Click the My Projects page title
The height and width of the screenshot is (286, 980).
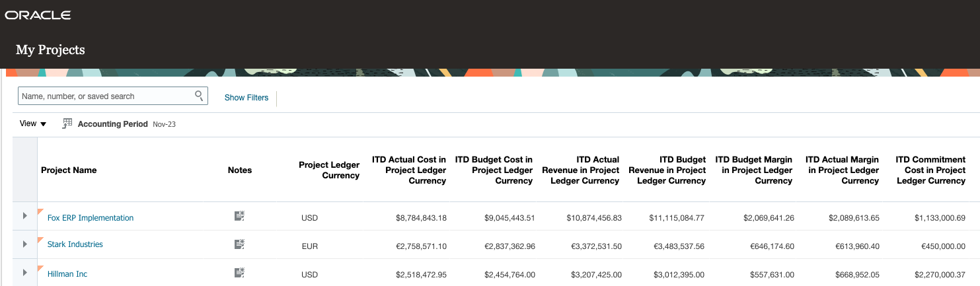coord(50,50)
